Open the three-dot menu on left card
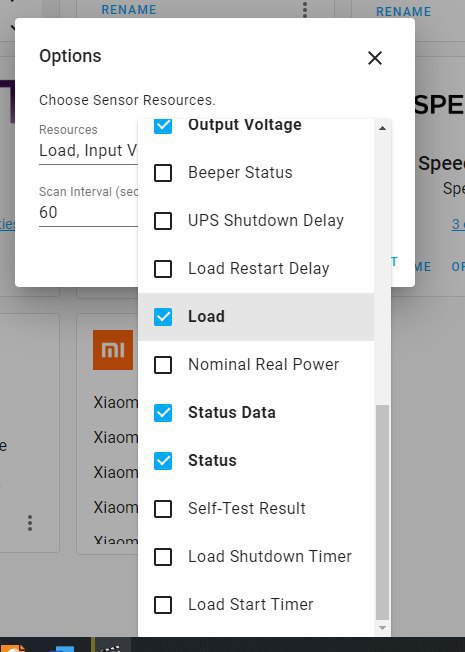Image resolution: width=465 pixels, height=652 pixels. [x=30, y=523]
